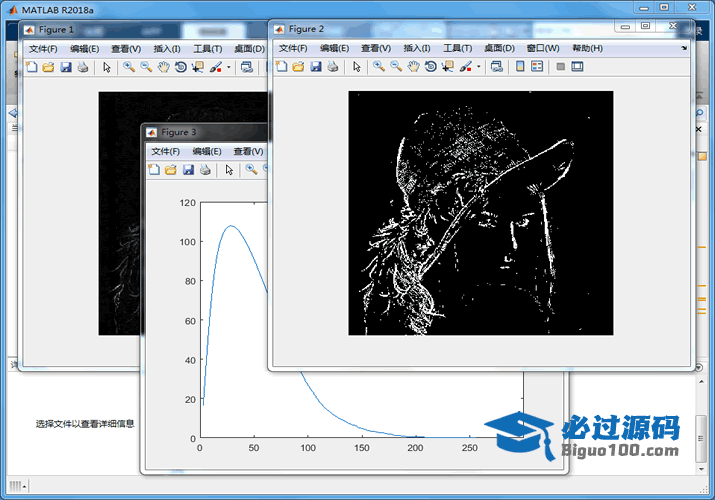
Task: Click Open File icon in Figure 3 toolbar
Action: coord(171,170)
